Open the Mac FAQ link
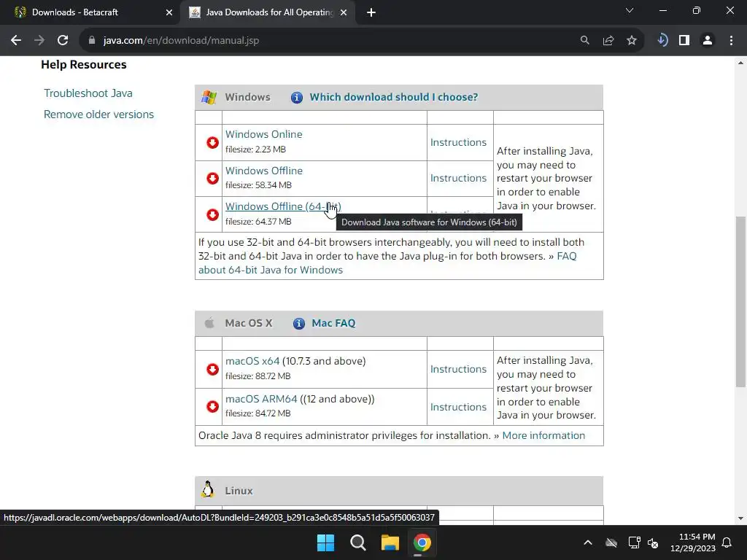747x560 pixels. coord(333,323)
